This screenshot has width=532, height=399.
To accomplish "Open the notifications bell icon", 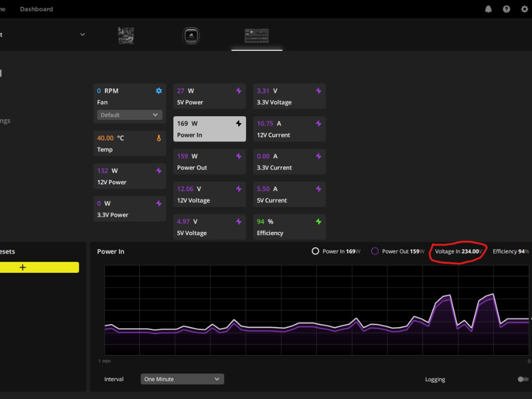I will 488,9.
